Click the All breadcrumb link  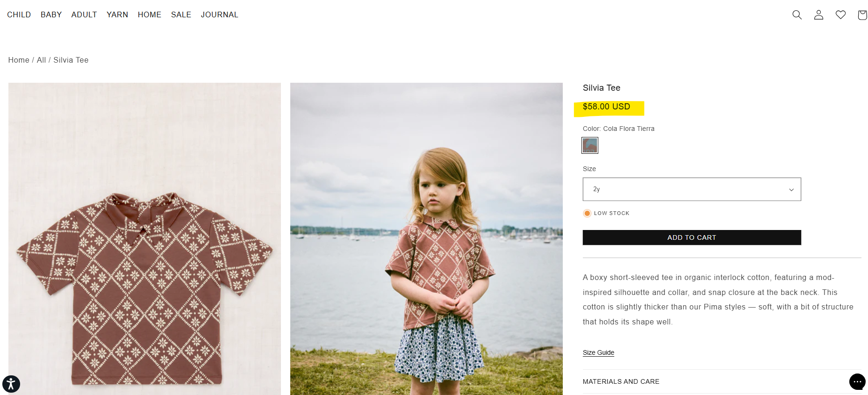pyautogui.click(x=41, y=60)
